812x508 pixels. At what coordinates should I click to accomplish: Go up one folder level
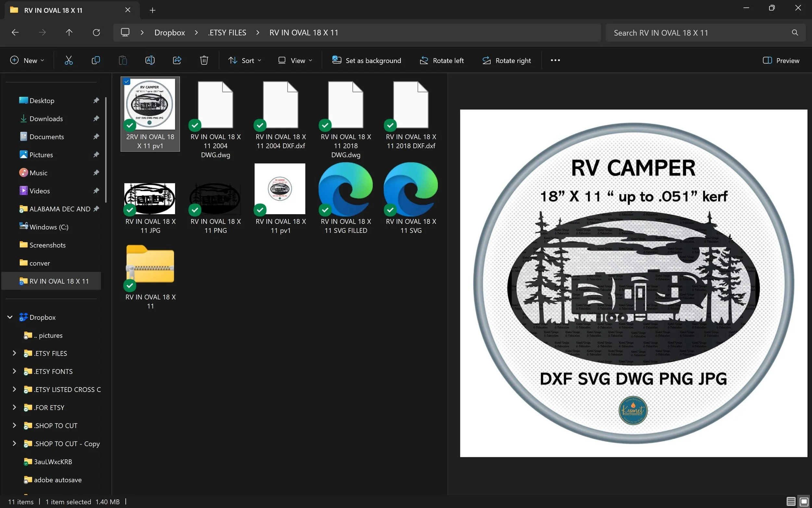[x=69, y=33]
